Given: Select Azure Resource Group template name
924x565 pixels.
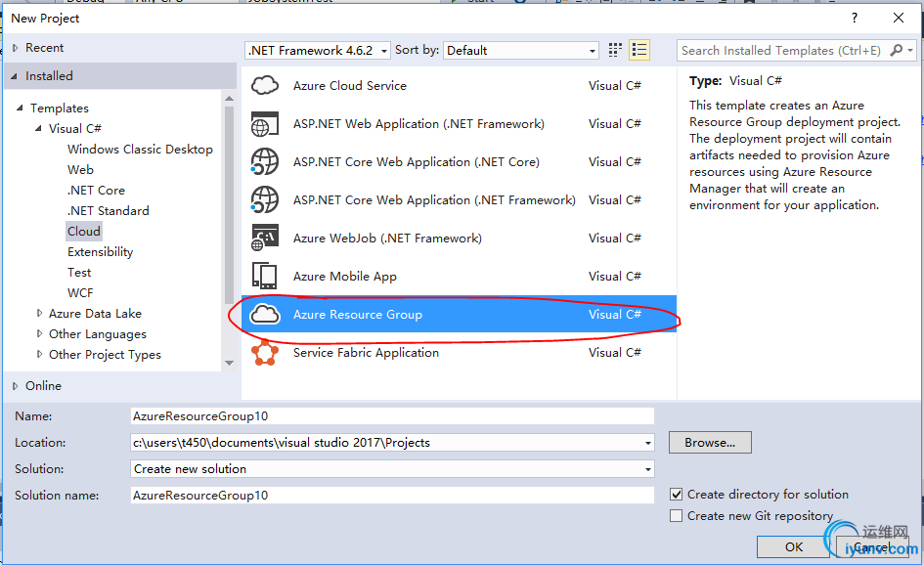Looking at the screenshot, I should coord(358,314).
